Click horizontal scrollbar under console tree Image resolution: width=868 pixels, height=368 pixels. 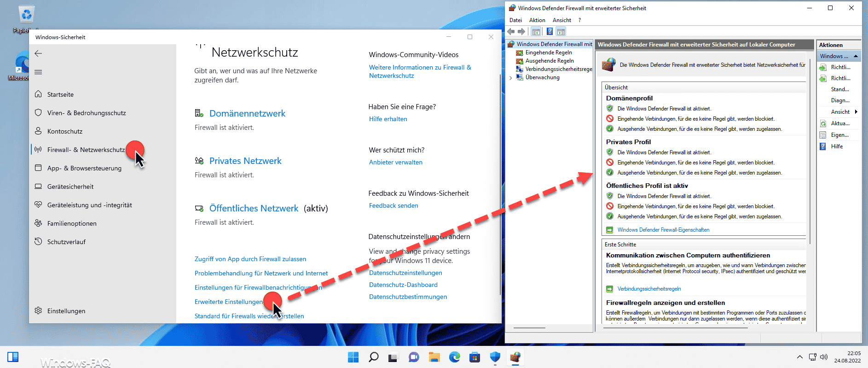529,328
